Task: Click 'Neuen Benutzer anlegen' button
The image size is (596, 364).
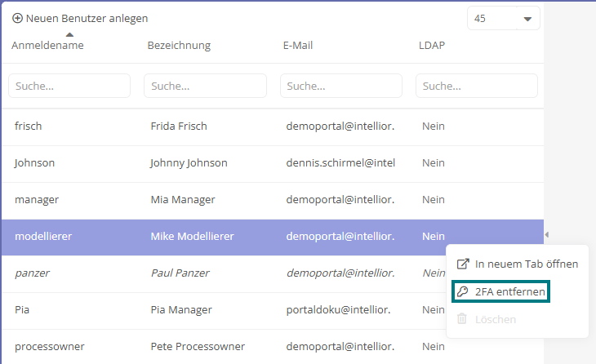Action: pyautogui.click(x=80, y=18)
